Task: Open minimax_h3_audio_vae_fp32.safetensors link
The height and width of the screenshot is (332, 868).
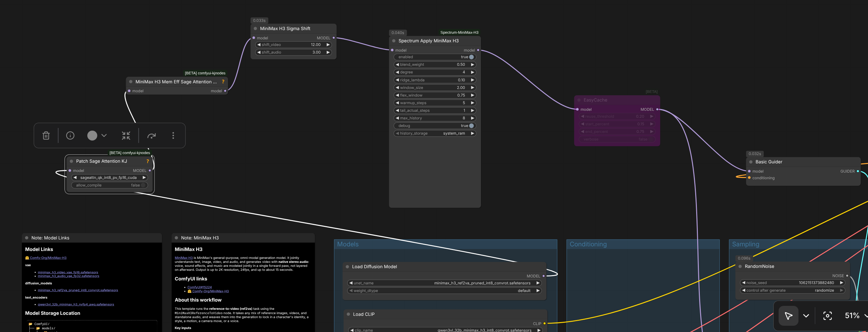Action: 69,276
